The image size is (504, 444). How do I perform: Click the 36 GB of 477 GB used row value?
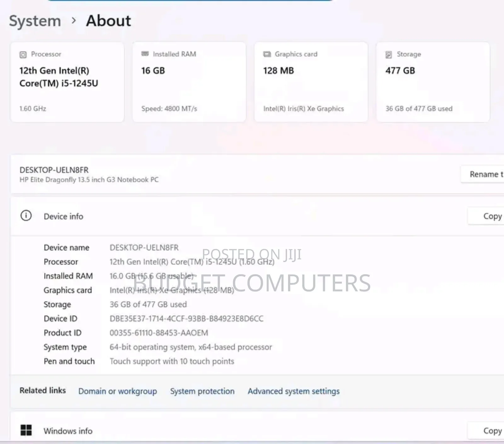tap(148, 304)
